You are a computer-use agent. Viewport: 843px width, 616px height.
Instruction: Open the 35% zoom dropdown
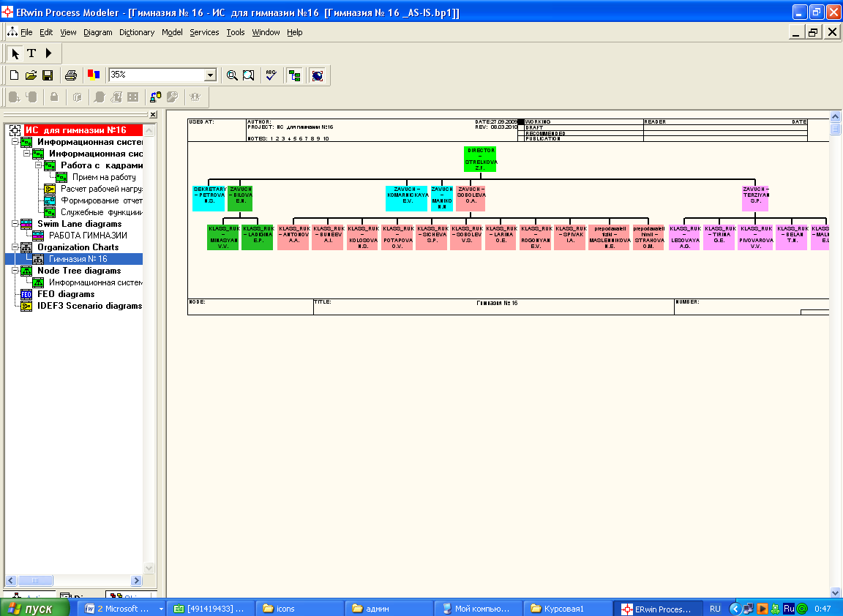tap(210, 75)
